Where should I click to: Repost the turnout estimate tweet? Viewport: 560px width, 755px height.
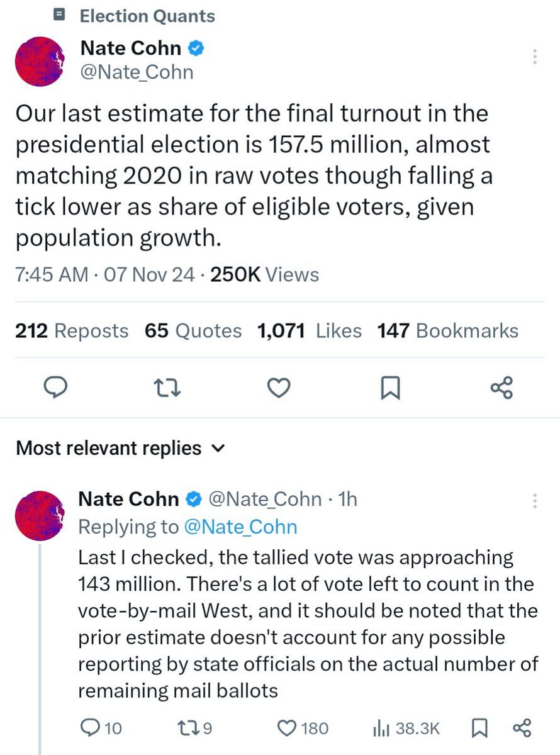(168, 388)
